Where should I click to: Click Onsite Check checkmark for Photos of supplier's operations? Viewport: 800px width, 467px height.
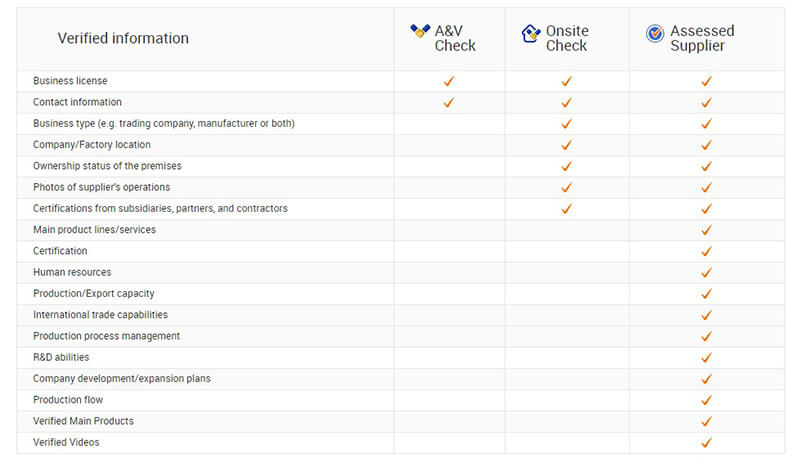pyautogui.click(x=566, y=187)
